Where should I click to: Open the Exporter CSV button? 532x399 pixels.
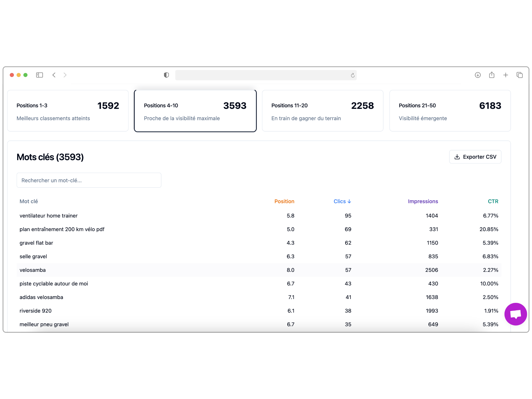pyautogui.click(x=475, y=157)
